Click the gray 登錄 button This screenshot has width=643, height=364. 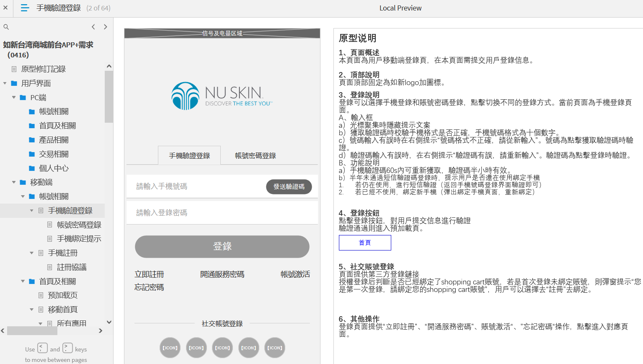coord(222,246)
